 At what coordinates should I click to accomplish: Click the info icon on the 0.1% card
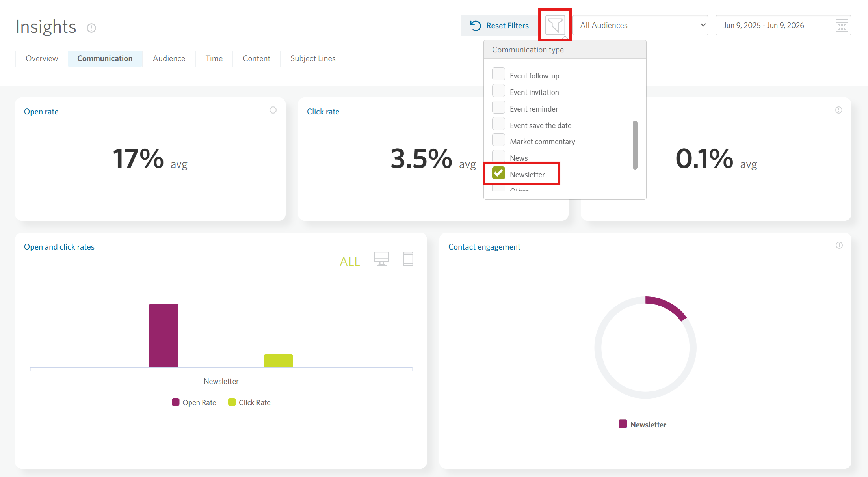[839, 110]
